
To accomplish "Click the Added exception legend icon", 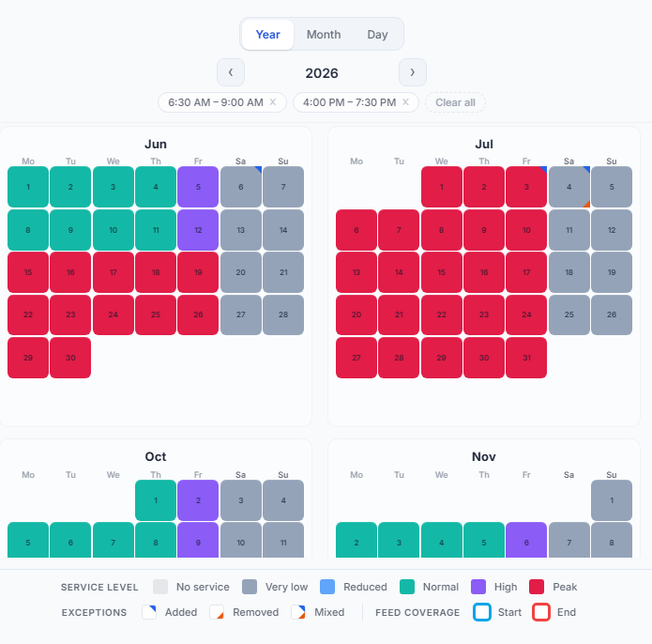I will [149, 612].
